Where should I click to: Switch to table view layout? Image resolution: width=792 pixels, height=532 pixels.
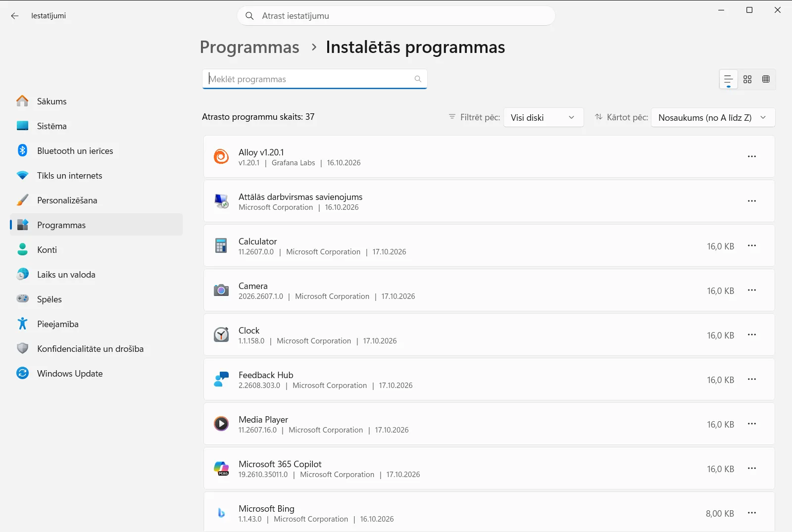[x=766, y=79]
